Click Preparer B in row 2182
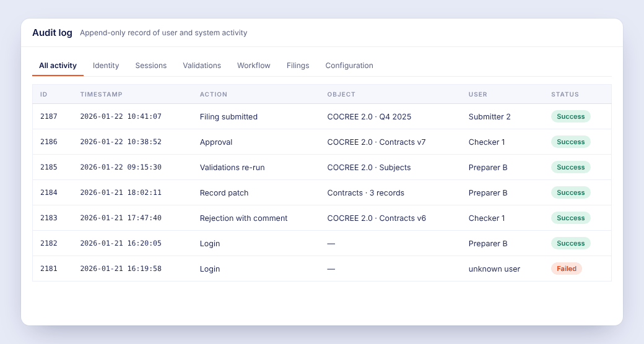Viewport: 644px width, 344px height. [488, 244]
